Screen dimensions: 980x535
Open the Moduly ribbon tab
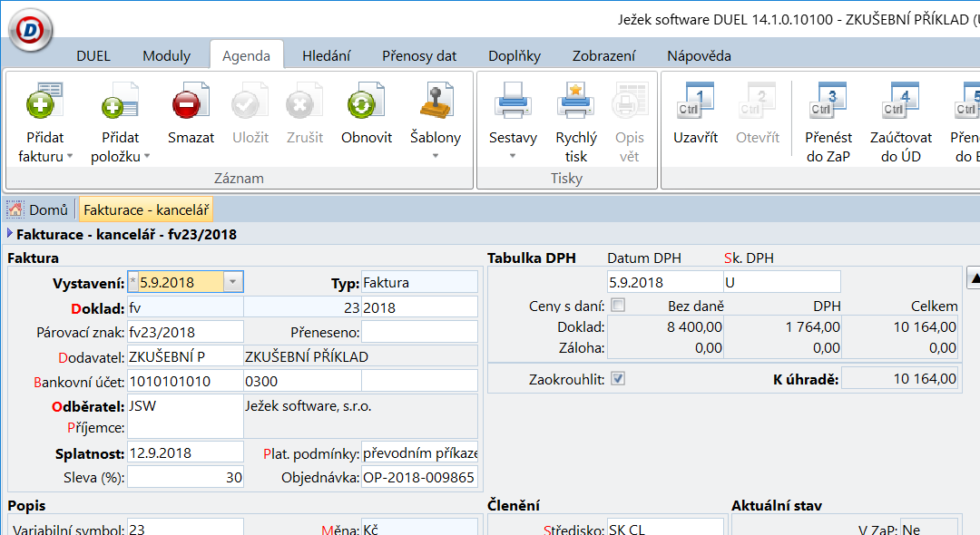[166, 55]
